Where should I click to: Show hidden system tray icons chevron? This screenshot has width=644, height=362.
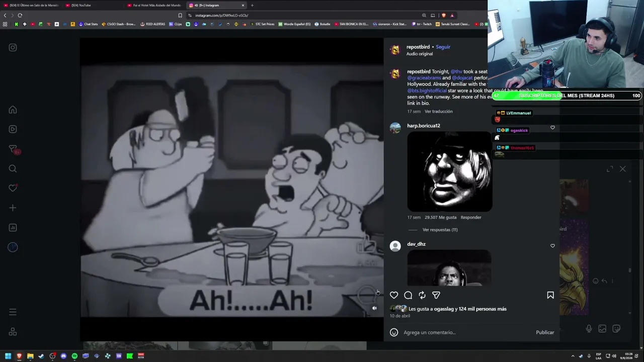tap(573, 356)
